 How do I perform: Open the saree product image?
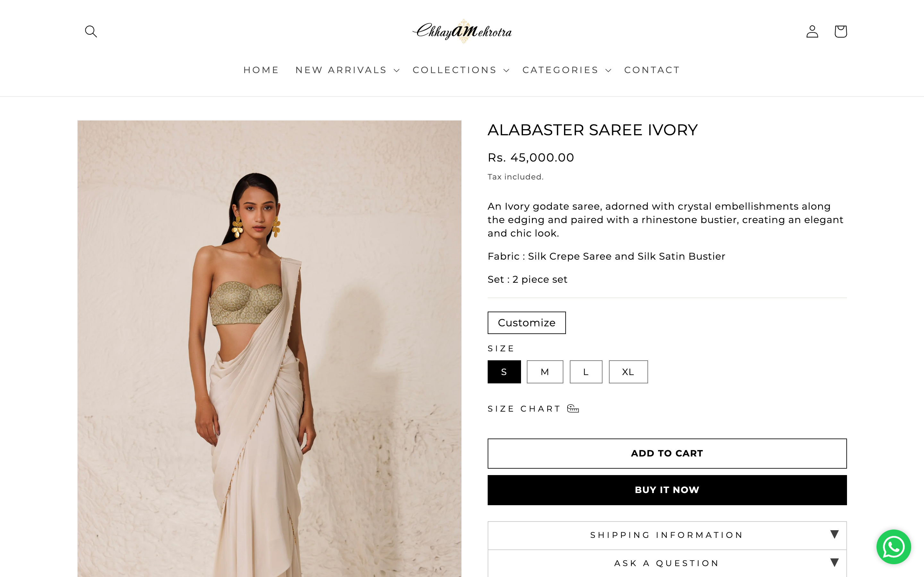pyautogui.click(x=269, y=348)
